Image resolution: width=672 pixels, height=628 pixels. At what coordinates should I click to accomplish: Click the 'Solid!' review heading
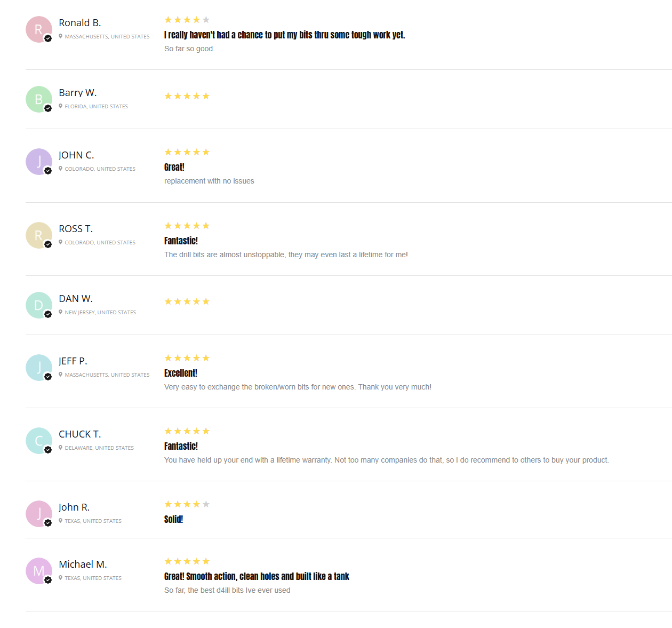click(x=173, y=519)
